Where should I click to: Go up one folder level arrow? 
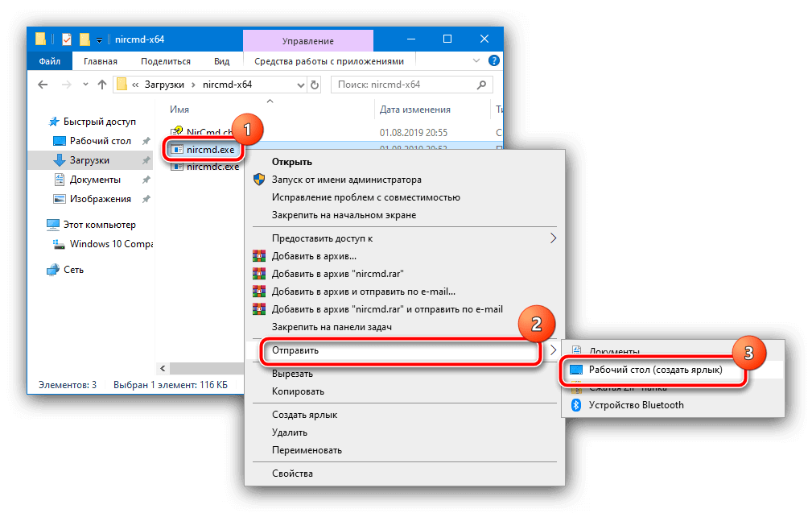tap(102, 85)
